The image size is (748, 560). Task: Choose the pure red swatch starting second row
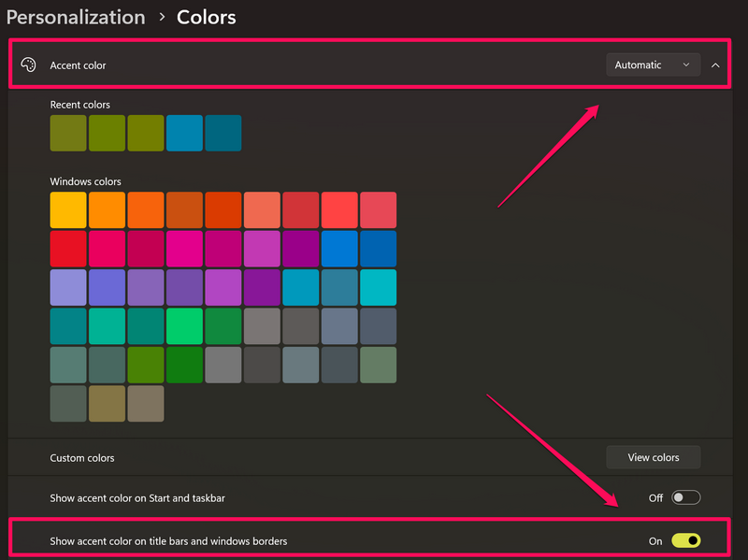[x=68, y=249]
